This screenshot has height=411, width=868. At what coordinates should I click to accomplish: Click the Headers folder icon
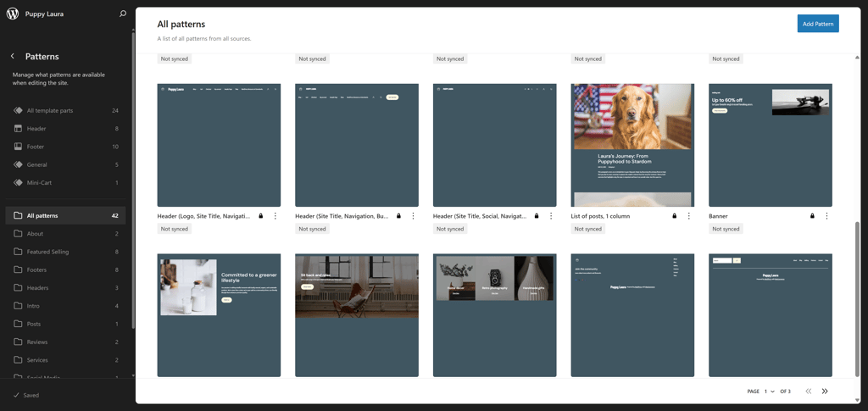pos(18,287)
